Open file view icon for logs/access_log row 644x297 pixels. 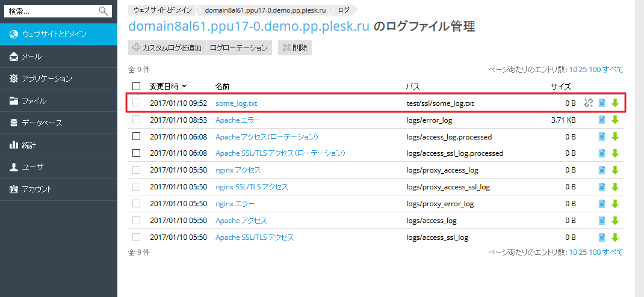click(602, 221)
